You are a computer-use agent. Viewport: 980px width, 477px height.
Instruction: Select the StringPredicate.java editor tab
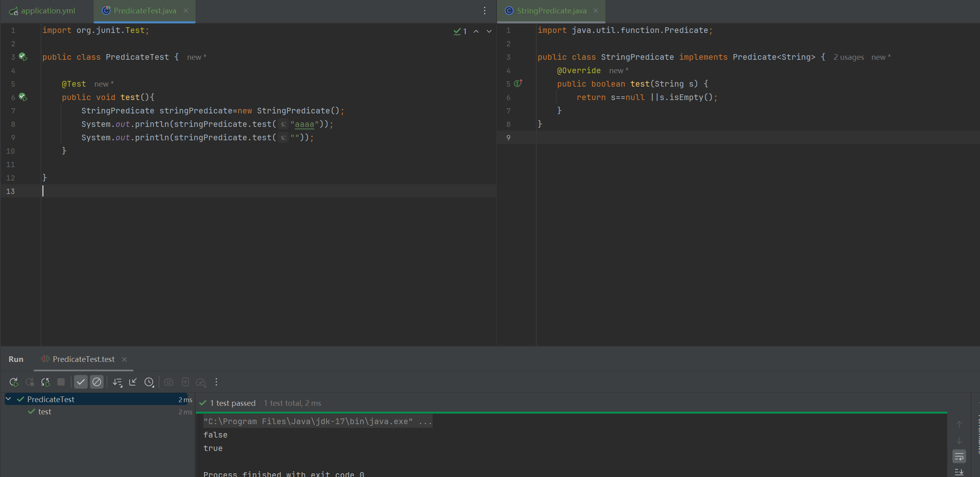551,11
